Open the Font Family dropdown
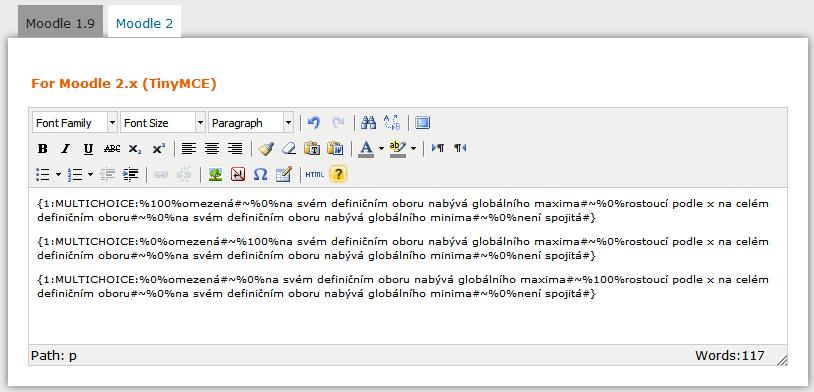Image resolution: width=814 pixels, height=392 pixels. [75, 123]
